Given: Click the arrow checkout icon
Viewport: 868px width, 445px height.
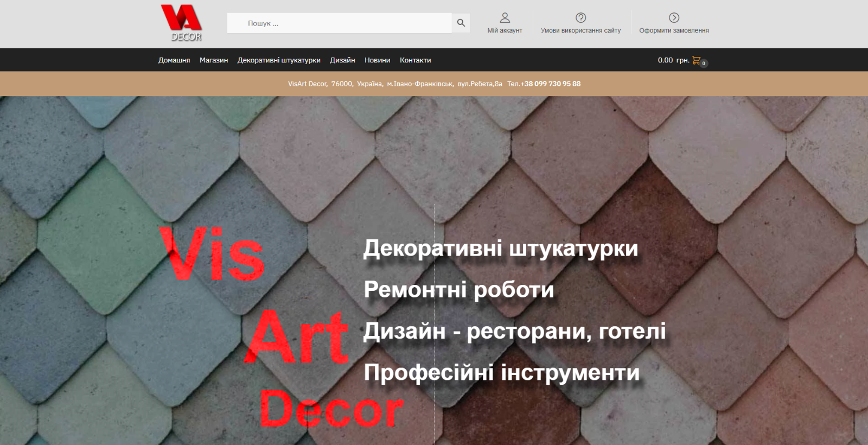Looking at the screenshot, I should (x=674, y=18).
